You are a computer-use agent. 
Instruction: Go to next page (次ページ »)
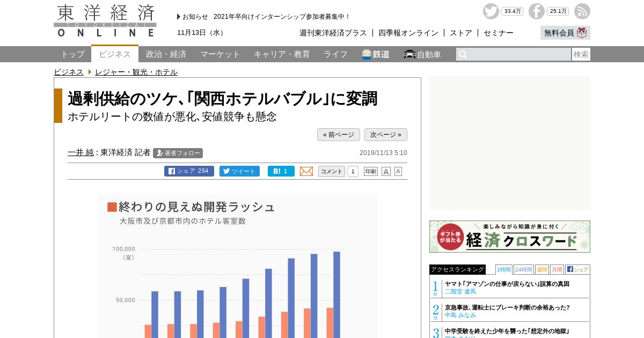[x=386, y=135]
